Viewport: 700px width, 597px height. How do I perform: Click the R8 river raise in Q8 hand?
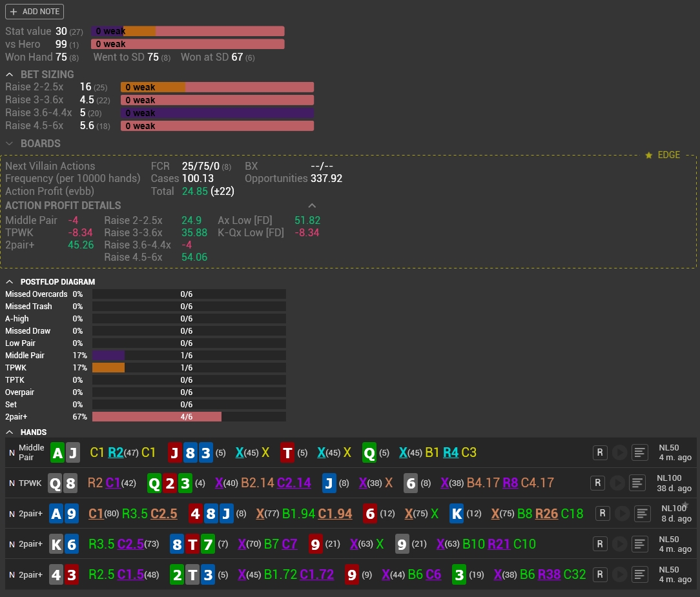click(510, 483)
